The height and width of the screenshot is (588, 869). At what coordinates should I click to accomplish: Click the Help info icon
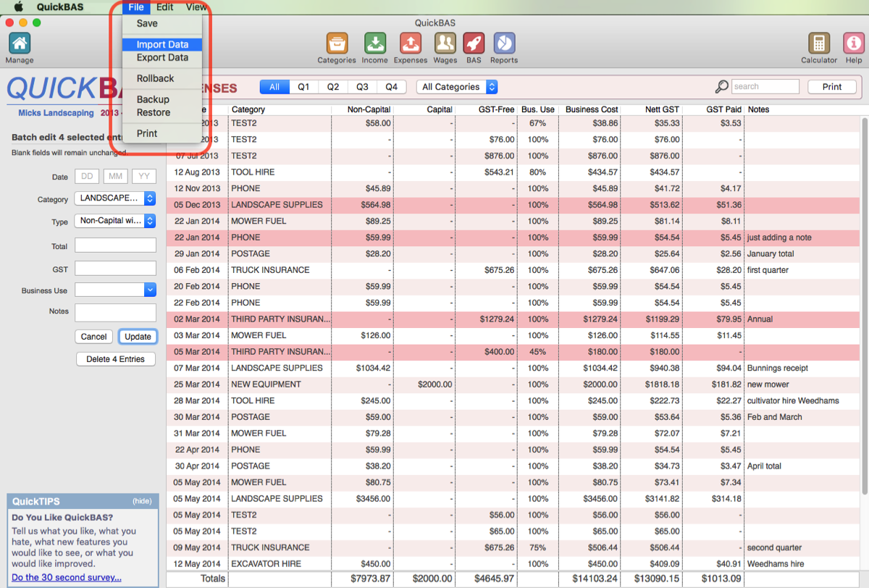click(853, 43)
